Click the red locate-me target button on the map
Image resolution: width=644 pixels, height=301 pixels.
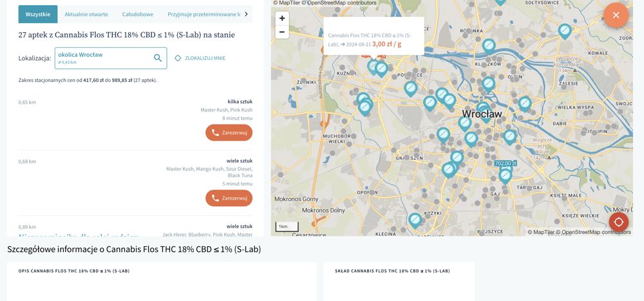[618, 222]
